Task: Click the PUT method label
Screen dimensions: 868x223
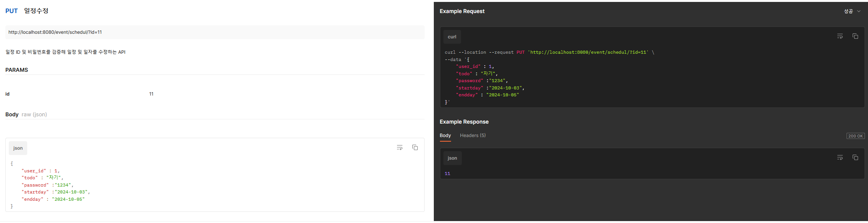Action: pyautogui.click(x=11, y=11)
